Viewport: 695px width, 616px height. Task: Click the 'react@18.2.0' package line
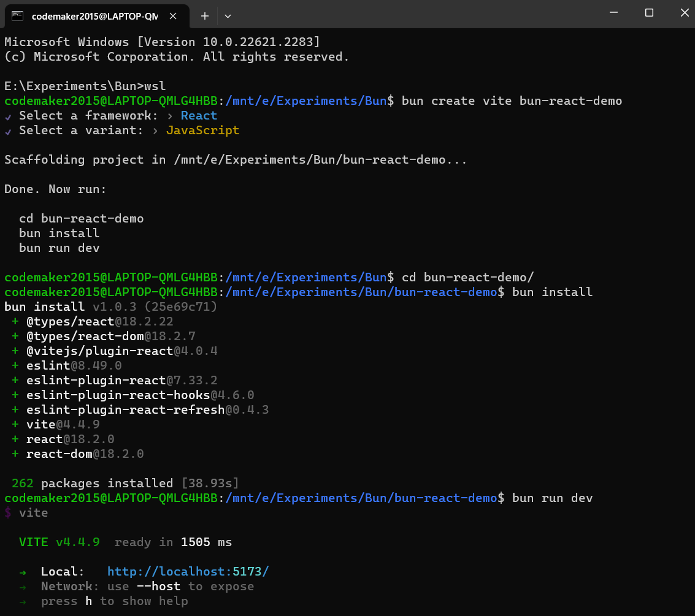[63, 439]
